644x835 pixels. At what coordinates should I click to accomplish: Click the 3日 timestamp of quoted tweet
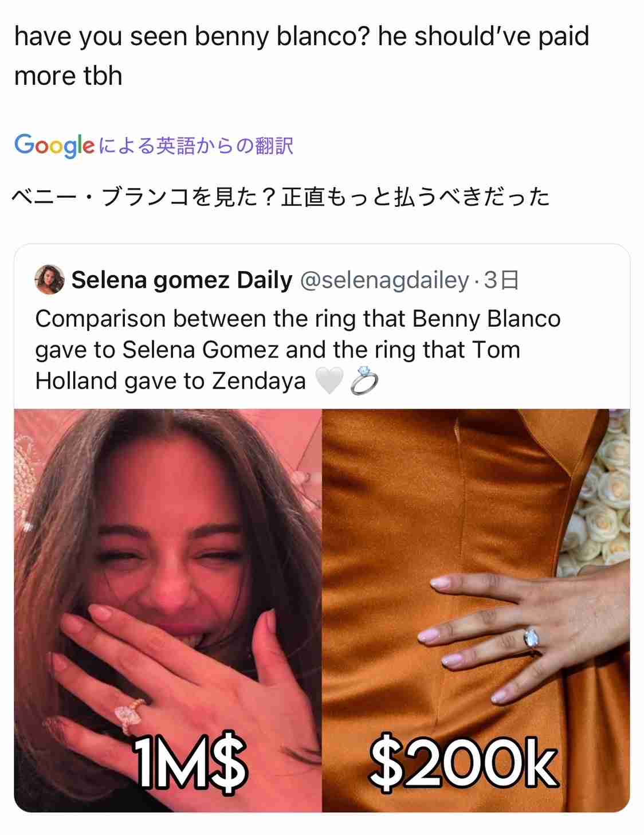[501, 280]
